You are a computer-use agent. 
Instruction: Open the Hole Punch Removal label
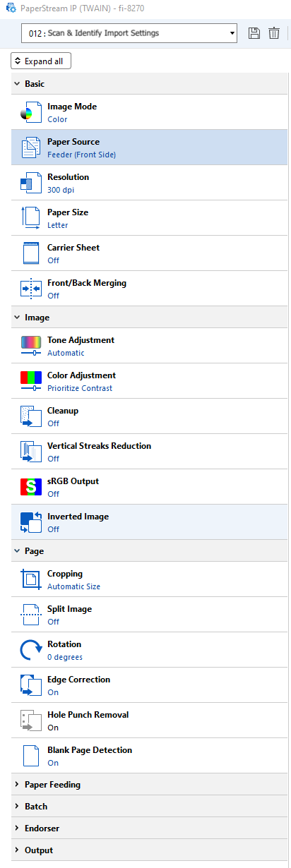click(88, 715)
